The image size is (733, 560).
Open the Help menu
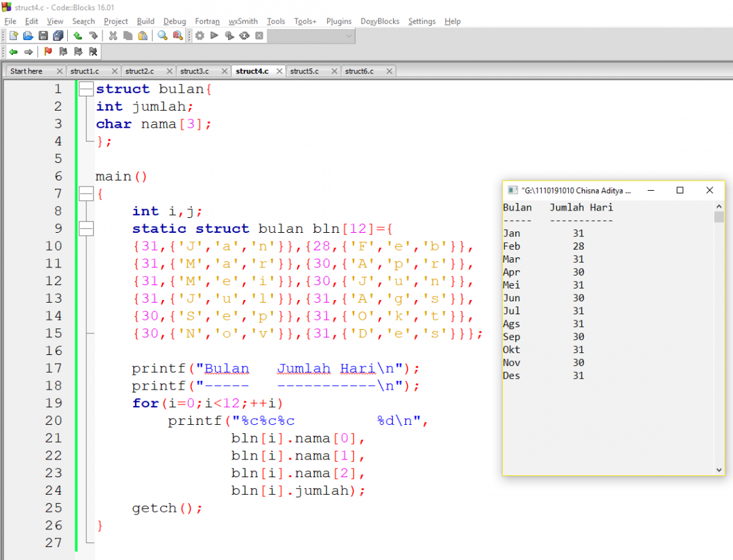coord(453,21)
